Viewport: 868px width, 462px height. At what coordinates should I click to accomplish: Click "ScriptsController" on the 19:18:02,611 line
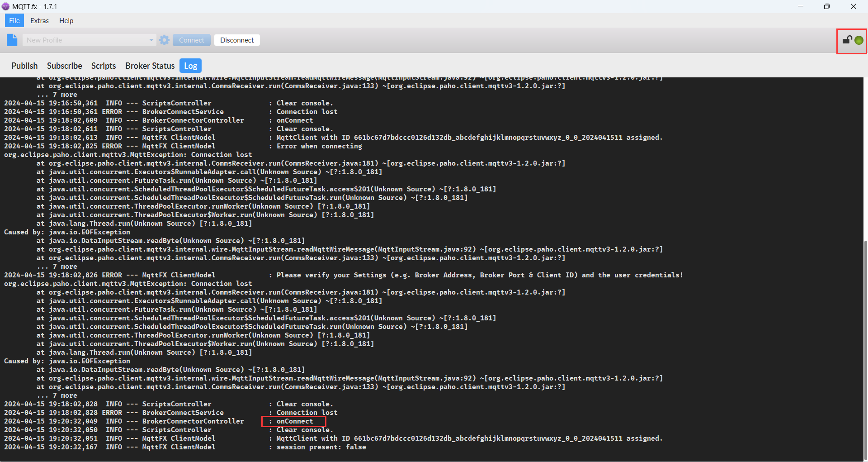tap(177, 129)
